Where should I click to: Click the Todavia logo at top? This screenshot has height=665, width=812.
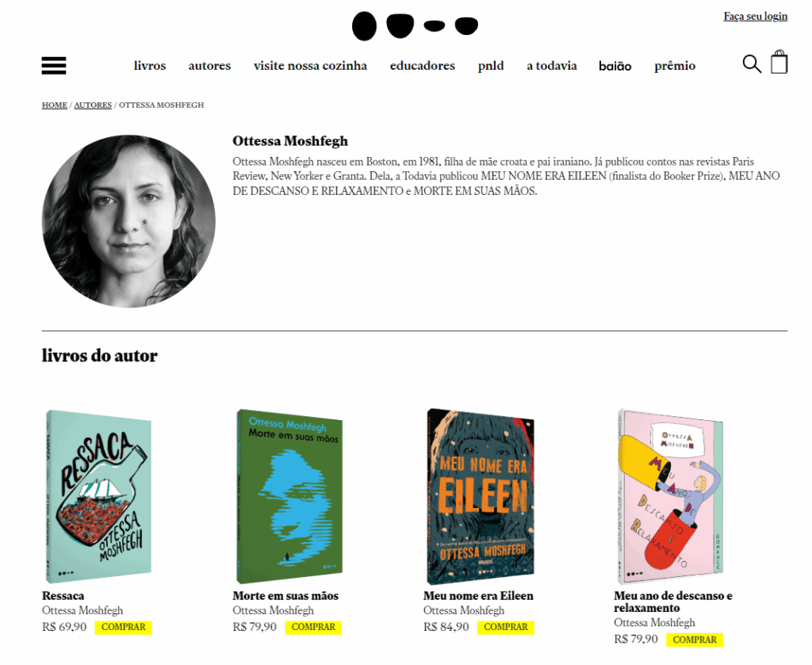click(415, 26)
